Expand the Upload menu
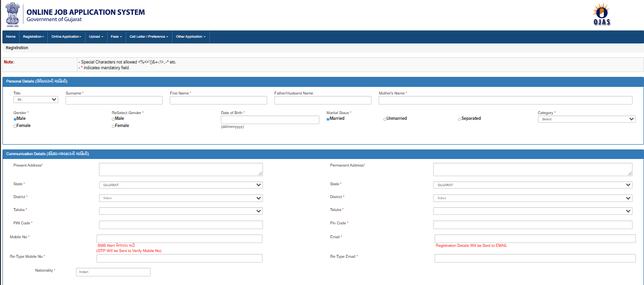Image resolution: width=644 pixels, height=285 pixels. point(96,37)
